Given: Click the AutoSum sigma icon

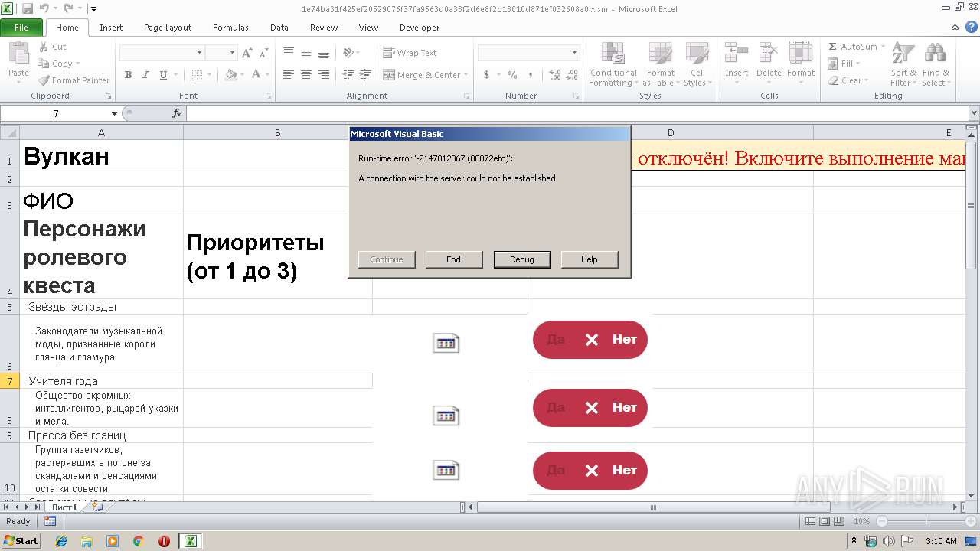Looking at the screenshot, I should 833,47.
